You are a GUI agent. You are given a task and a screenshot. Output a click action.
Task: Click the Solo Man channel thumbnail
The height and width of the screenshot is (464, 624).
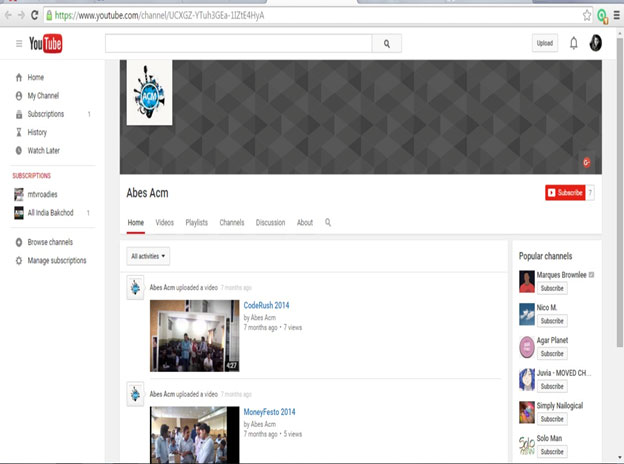click(526, 445)
